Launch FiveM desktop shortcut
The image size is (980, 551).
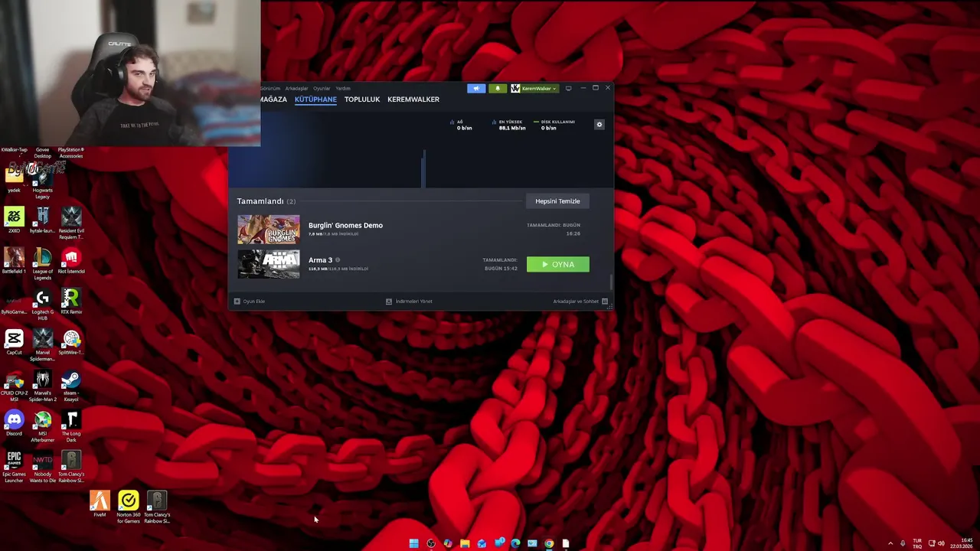tap(100, 504)
